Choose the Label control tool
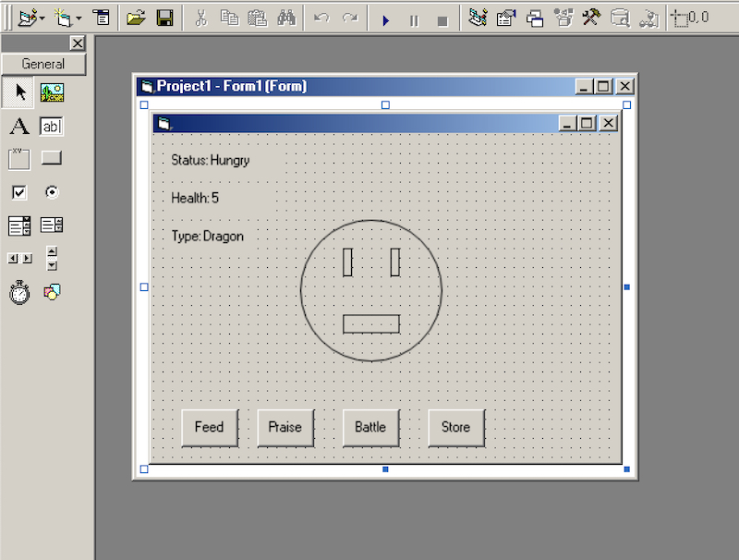This screenshot has height=560, width=739. pyautogui.click(x=19, y=127)
